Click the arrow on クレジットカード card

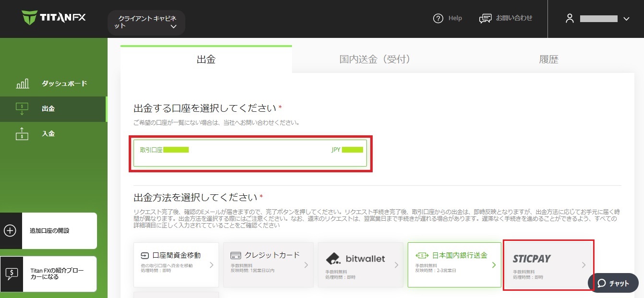coord(306,265)
